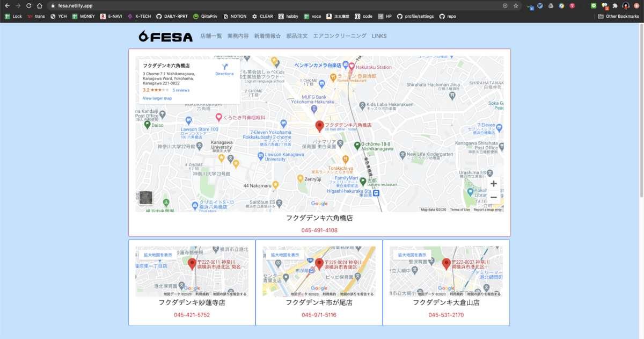This screenshot has width=644, height=339.
Task: Open the 店舗一覧 navigation item
Action: click(211, 36)
